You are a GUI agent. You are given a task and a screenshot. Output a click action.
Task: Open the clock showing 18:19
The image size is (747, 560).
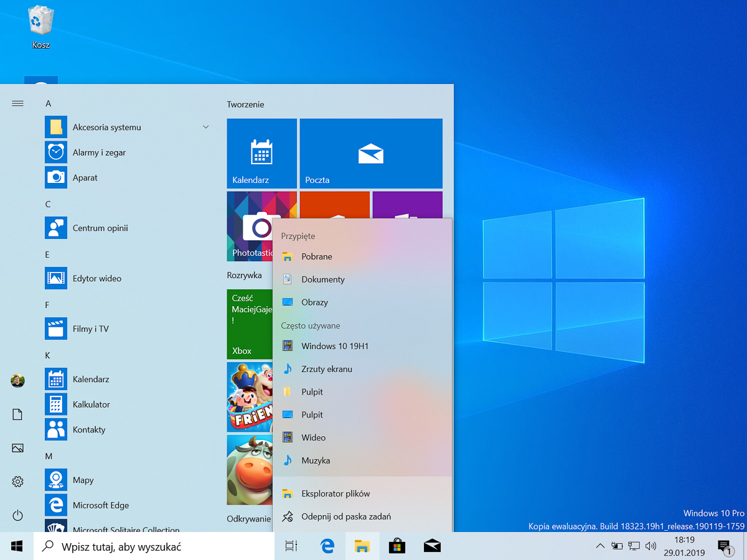[x=684, y=546]
